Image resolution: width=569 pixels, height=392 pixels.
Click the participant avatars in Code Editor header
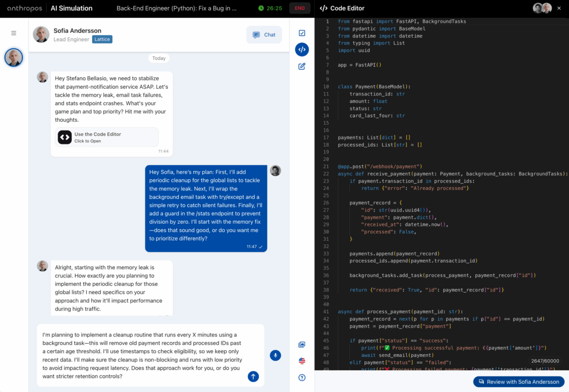pos(542,8)
